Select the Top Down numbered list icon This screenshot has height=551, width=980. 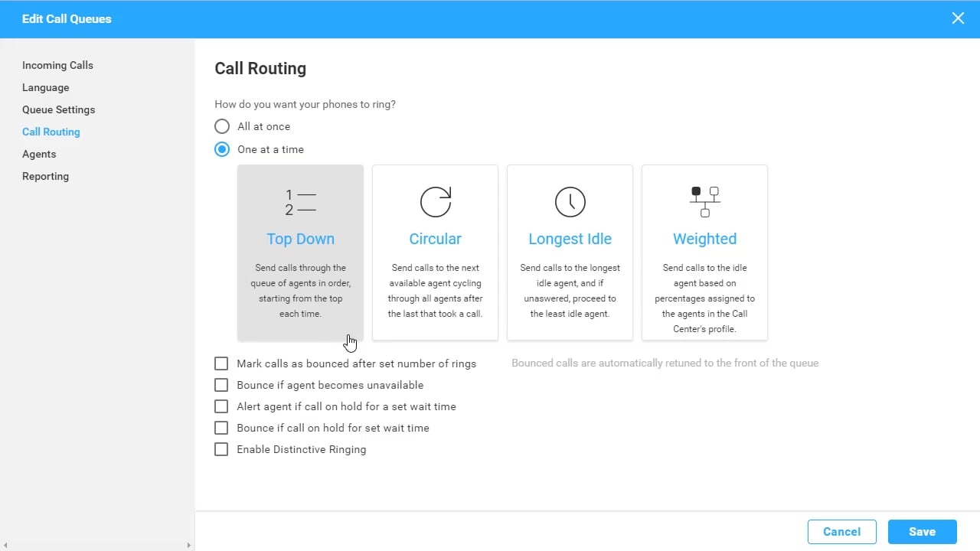[x=300, y=203]
